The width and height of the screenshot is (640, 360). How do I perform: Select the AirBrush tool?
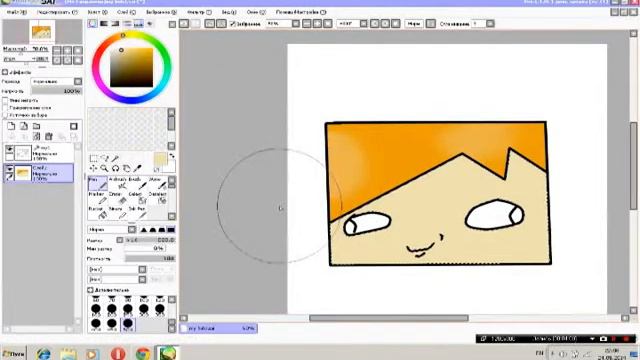pos(117,184)
